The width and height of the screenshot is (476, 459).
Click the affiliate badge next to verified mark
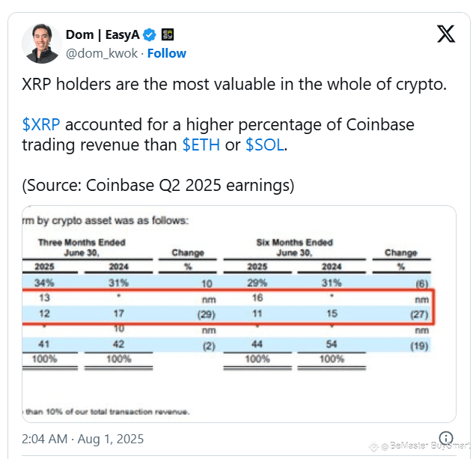[x=168, y=34]
